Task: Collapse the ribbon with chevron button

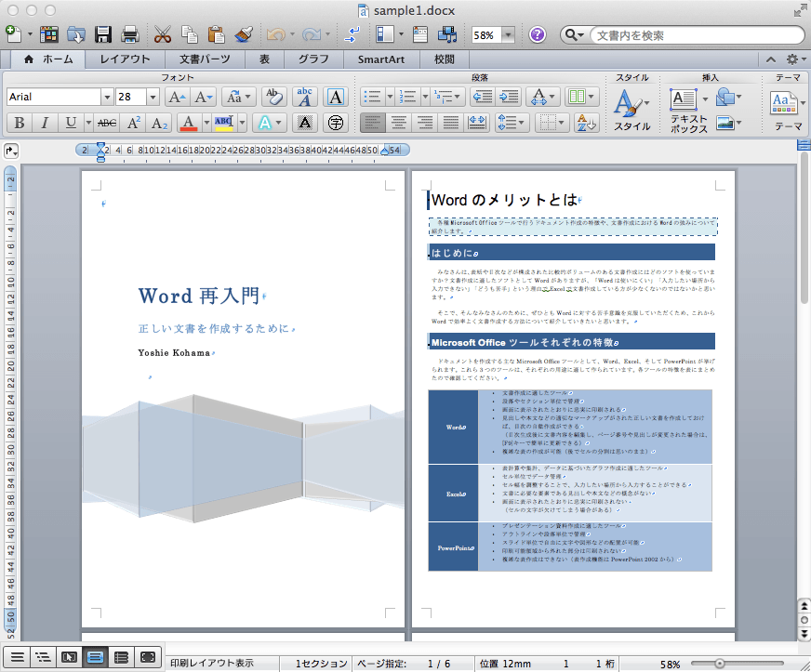Action: [771, 59]
